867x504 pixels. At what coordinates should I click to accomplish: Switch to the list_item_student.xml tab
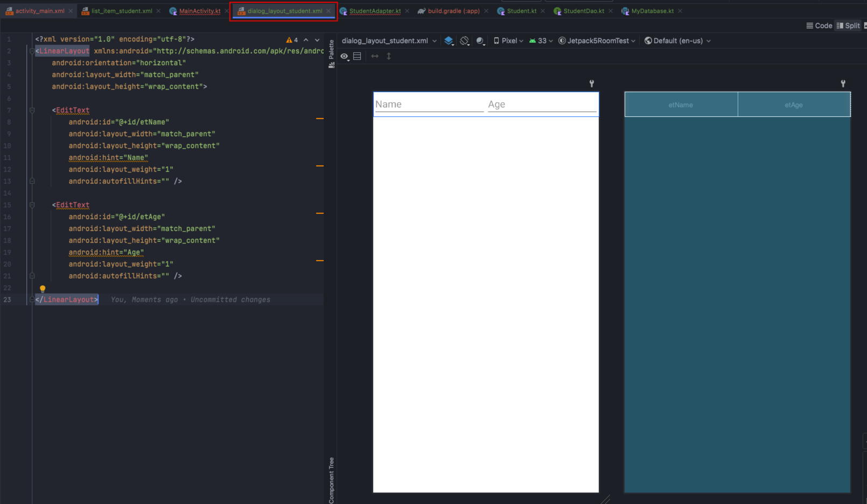[122, 11]
